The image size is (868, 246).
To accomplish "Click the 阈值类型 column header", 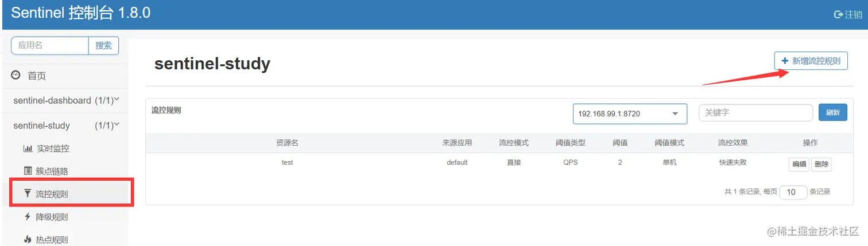I will pyautogui.click(x=570, y=143).
